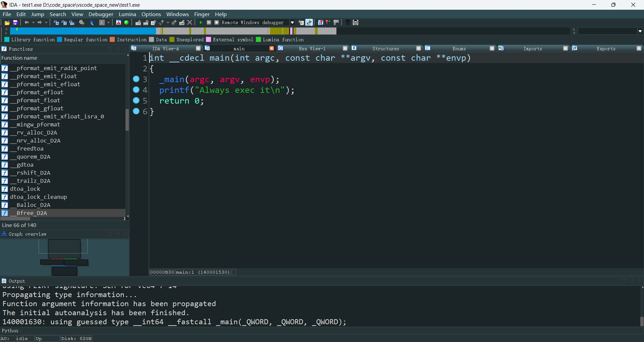Click the jump back arrow icon
The height and width of the screenshot is (342, 644).
(26, 22)
